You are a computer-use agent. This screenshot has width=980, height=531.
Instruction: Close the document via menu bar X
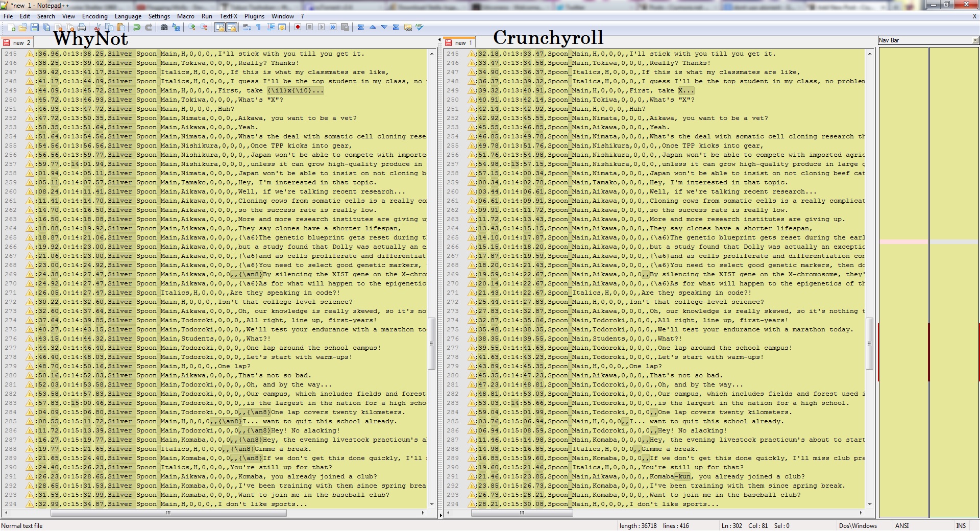974,16
